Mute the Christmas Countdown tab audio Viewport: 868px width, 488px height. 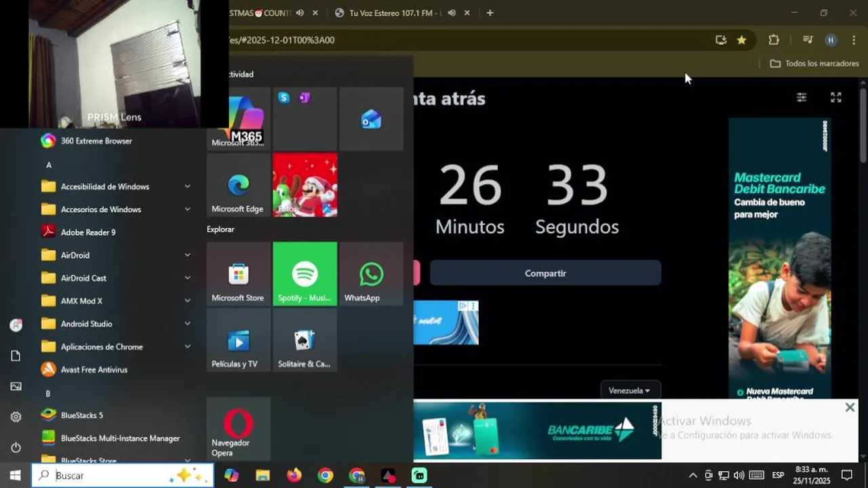(300, 13)
